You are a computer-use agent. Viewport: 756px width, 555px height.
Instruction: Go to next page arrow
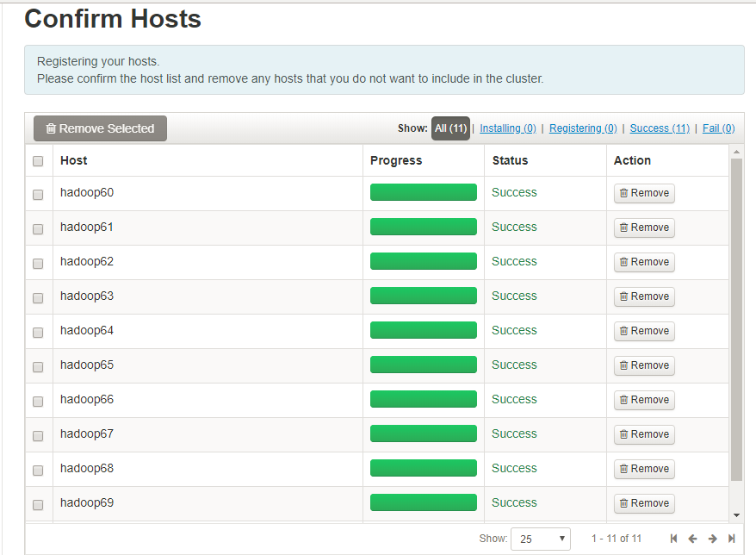click(712, 539)
